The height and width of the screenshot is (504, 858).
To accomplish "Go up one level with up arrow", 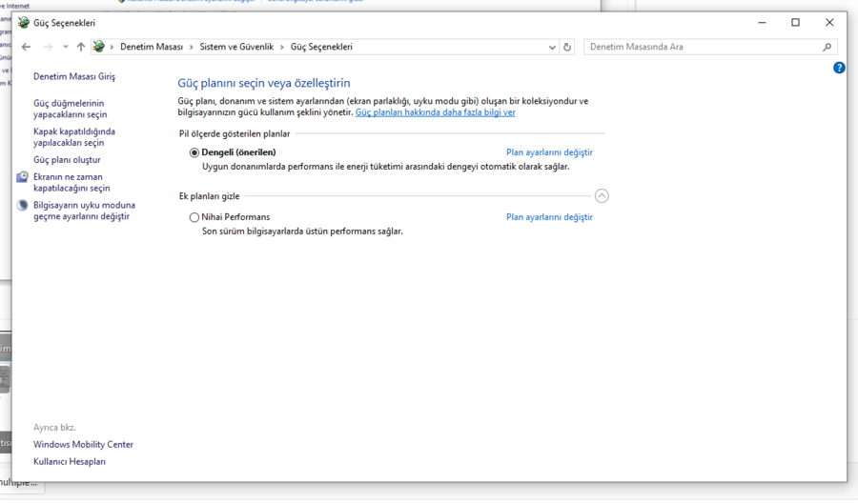I will (81, 47).
